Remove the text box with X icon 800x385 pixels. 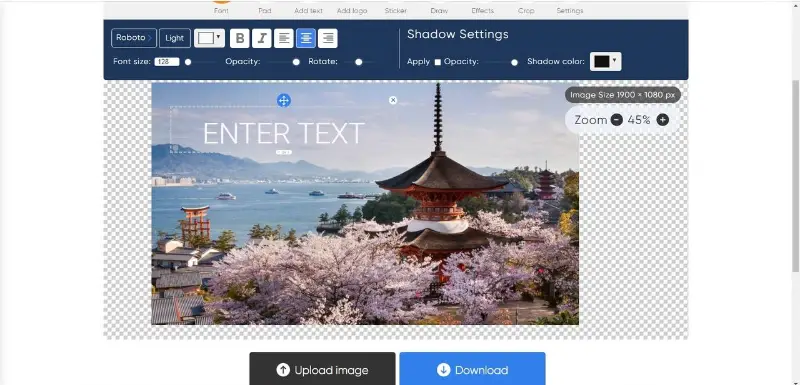(393, 100)
